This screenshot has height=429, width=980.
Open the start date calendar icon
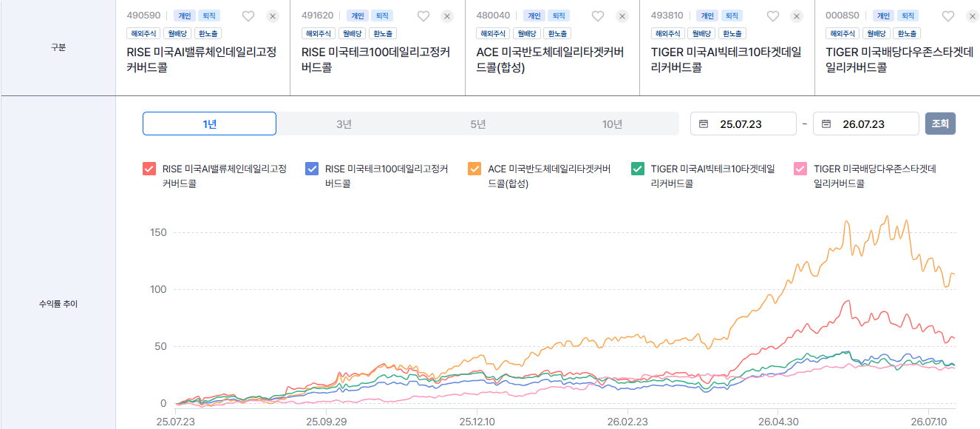(703, 124)
